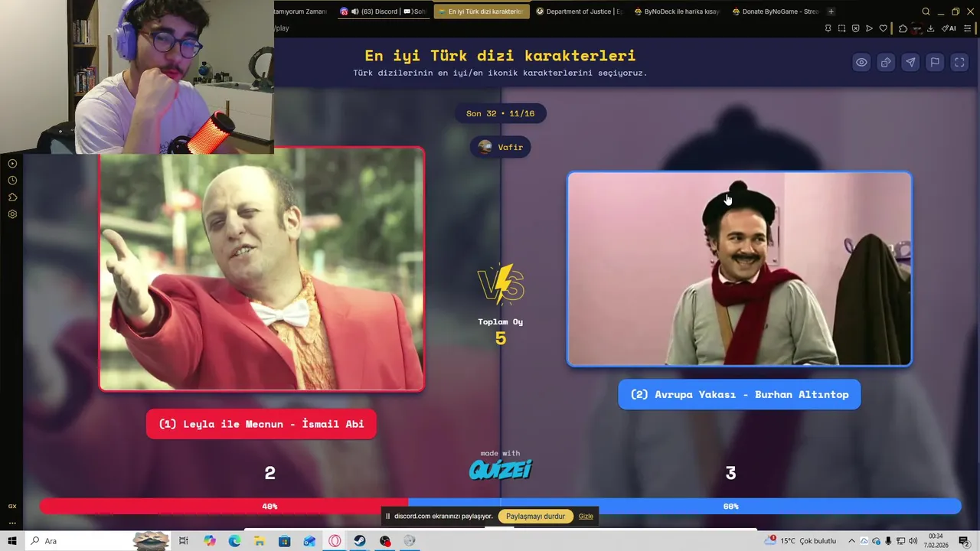Open Opera GX from taskbar
Screen dimensions: 980x551
(x=335, y=541)
